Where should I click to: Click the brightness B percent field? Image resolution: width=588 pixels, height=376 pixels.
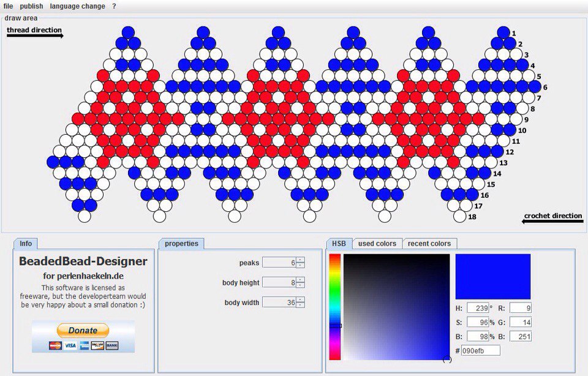pyautogui.click(x=478, y=337)
